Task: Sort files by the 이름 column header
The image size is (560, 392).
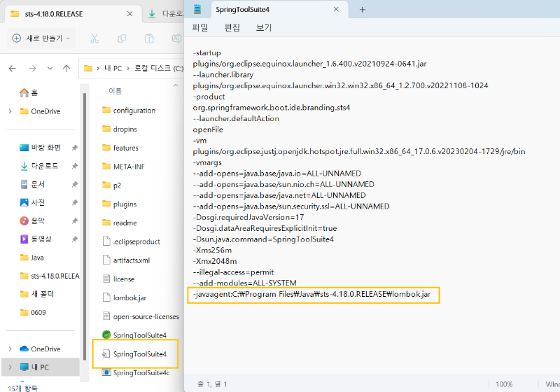Action: (115, 91)
